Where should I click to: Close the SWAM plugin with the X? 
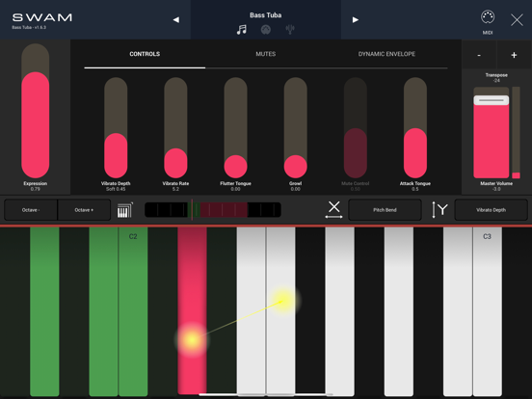point(517,20)
